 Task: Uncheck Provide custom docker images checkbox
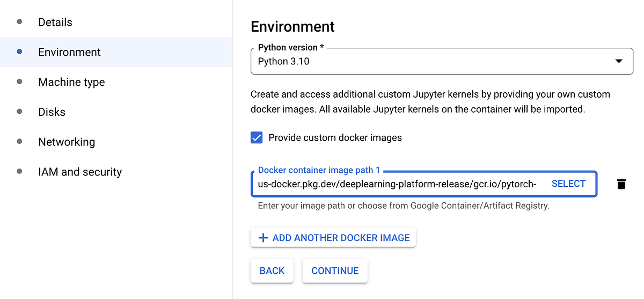tap(257, 138)
